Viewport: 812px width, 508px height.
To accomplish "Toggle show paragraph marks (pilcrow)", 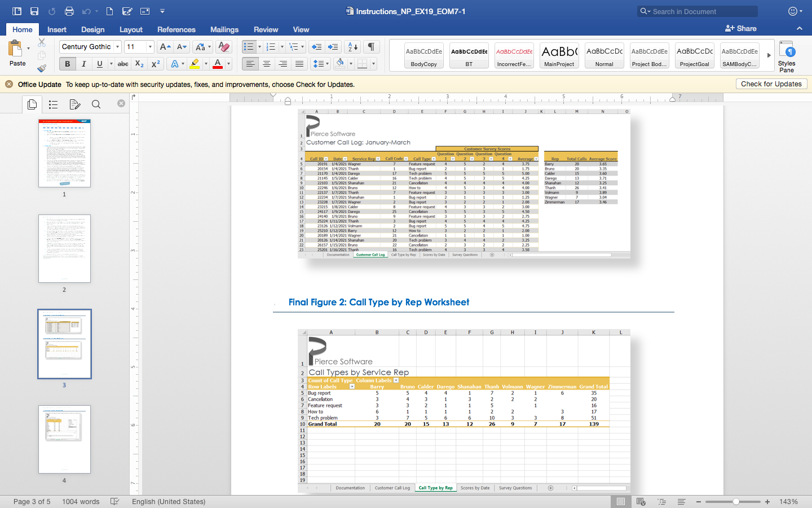I will 371,47.
